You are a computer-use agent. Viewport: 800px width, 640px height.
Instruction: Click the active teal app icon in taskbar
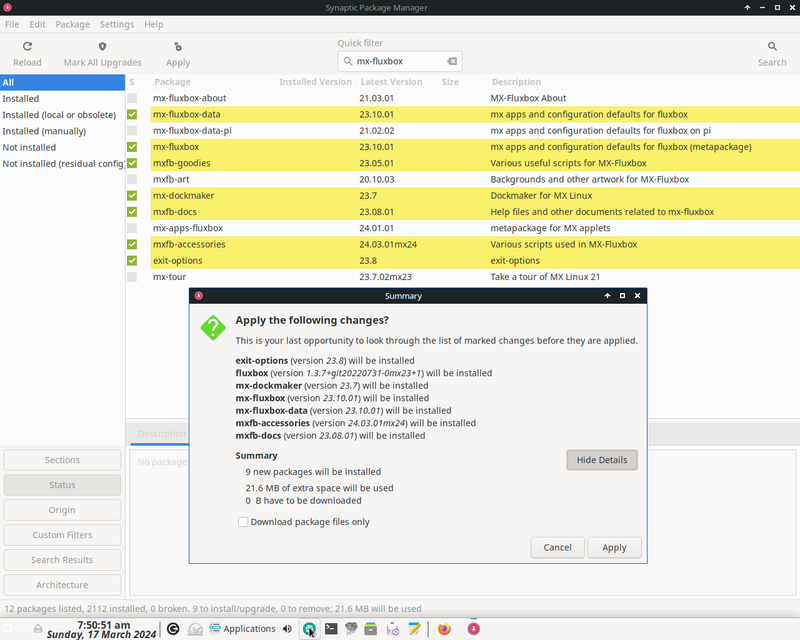click(309, 629)
